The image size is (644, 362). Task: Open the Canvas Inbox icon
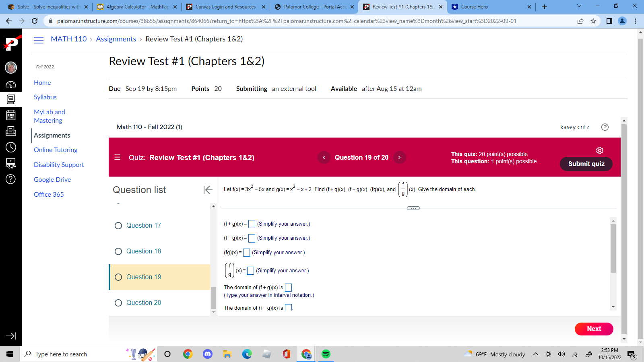click(11, 131)
